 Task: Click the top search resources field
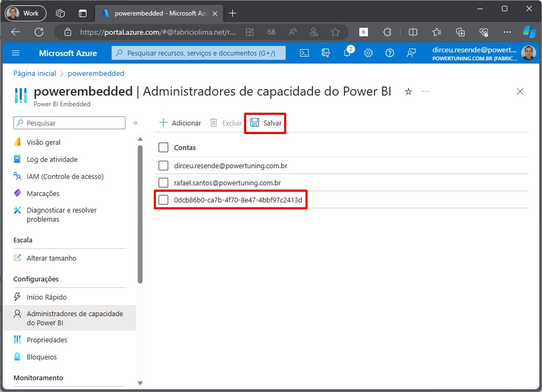coord(199,53)
